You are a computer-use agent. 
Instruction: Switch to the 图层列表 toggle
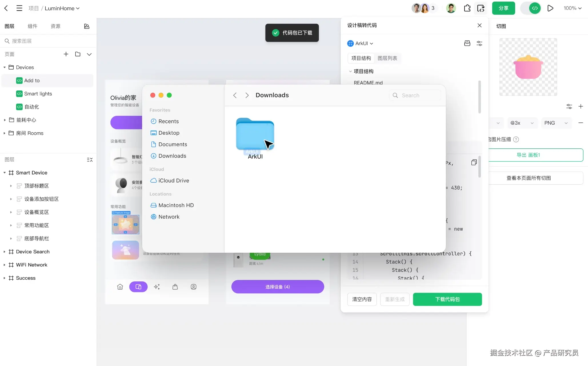[387, 58]
